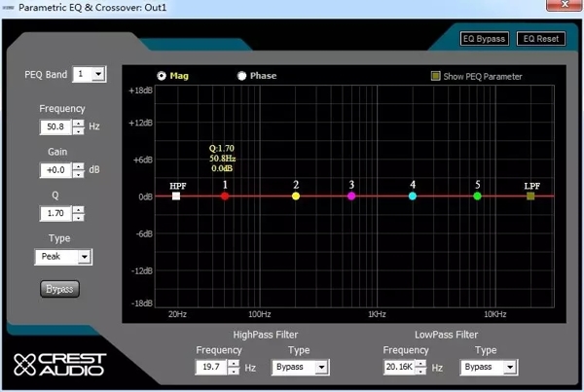Select yellow band 2 node on graph
Image resolution: width=584 pixels, height=392 pixels.
click(296, 196)
